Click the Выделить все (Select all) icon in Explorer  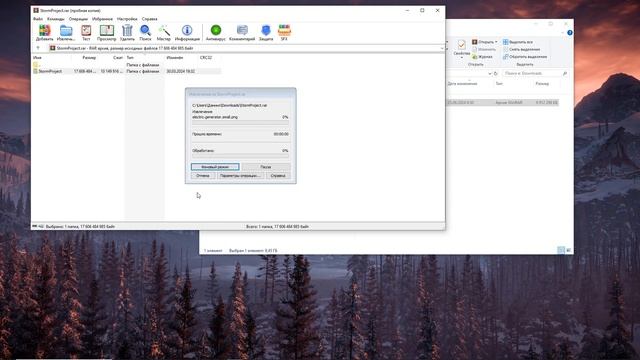(505, 42)
